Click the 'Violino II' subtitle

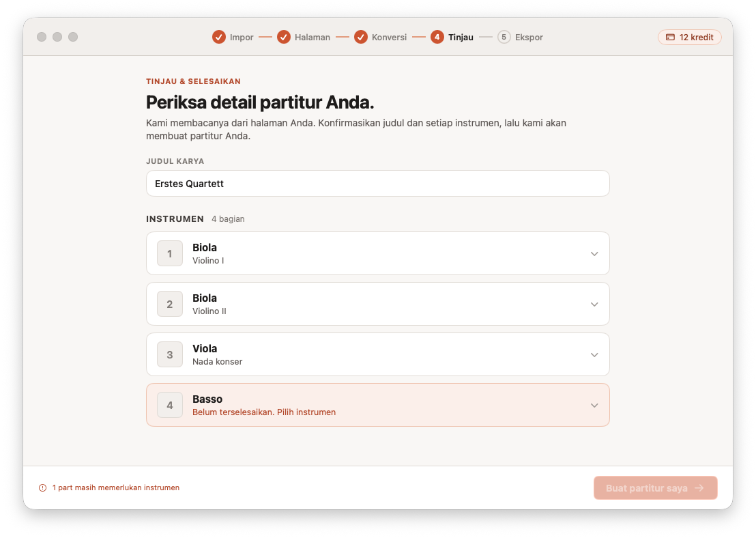pos(209,311)
